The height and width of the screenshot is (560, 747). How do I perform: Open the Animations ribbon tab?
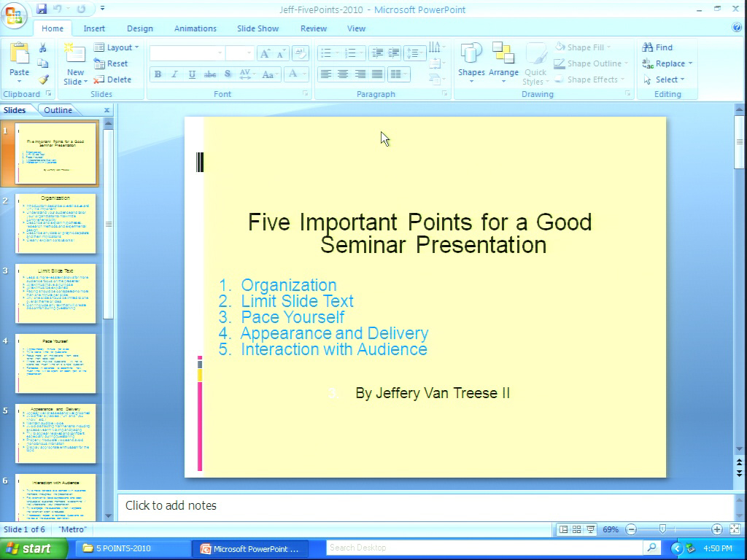[x=196, y=28]
